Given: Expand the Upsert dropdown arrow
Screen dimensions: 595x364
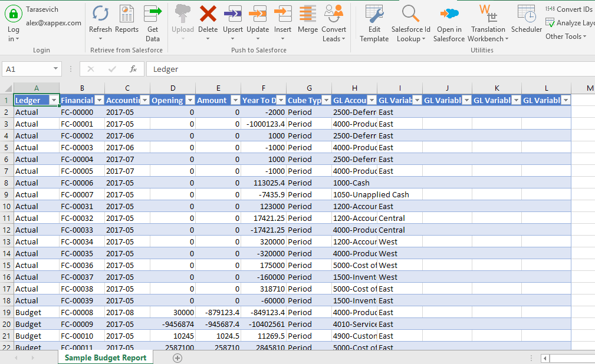Looking at the screenshot, I should click(x=232, y=39).
